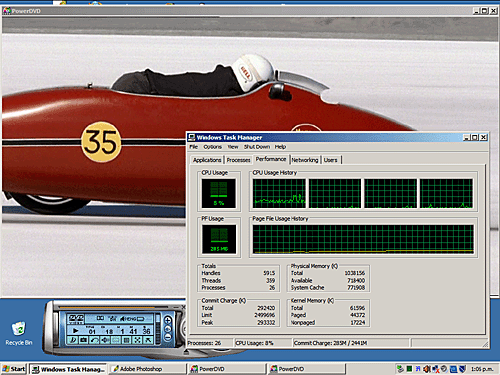Click the Page File Usage History graph

[363, 239]
